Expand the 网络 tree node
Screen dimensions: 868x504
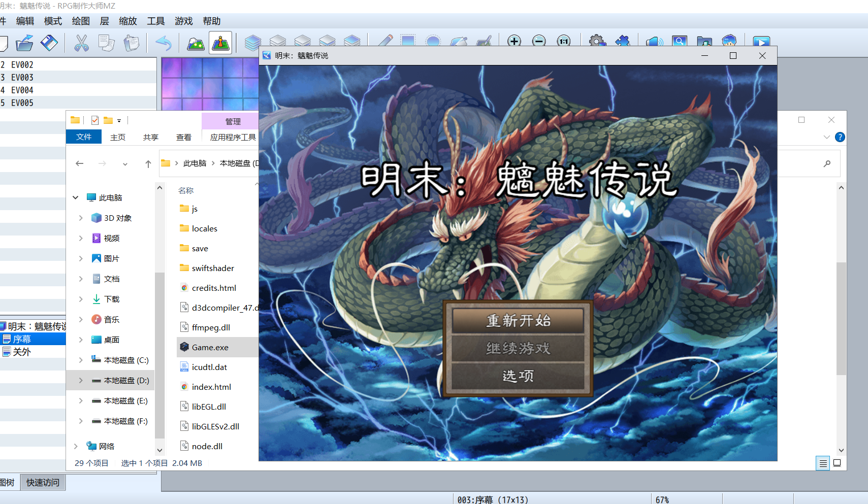[76, 446]
